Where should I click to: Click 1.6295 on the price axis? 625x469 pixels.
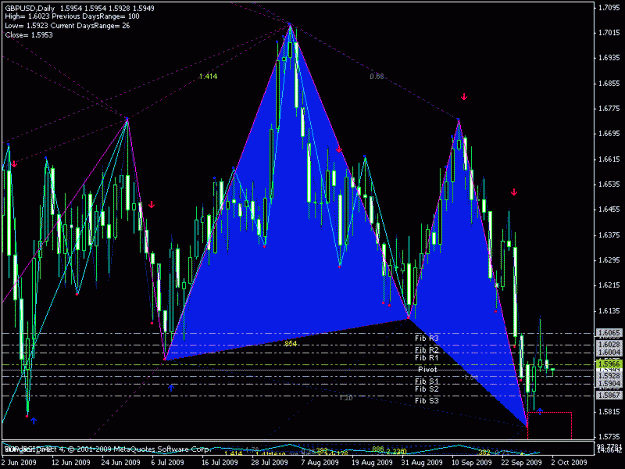[x=609, y=260]
